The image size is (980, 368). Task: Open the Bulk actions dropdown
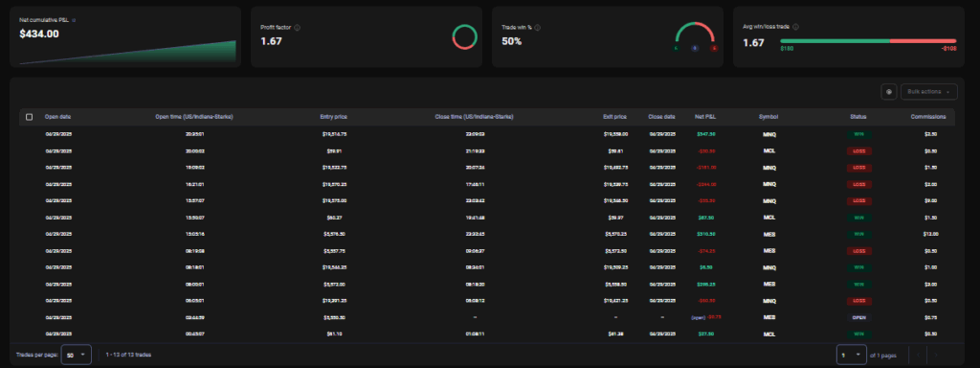928,91
